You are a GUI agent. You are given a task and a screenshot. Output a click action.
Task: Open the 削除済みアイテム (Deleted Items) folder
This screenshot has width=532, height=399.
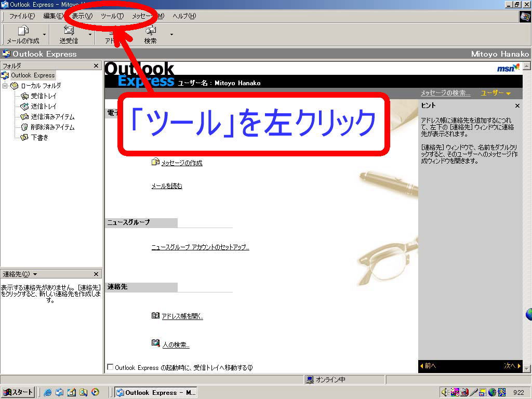(52, 127)
